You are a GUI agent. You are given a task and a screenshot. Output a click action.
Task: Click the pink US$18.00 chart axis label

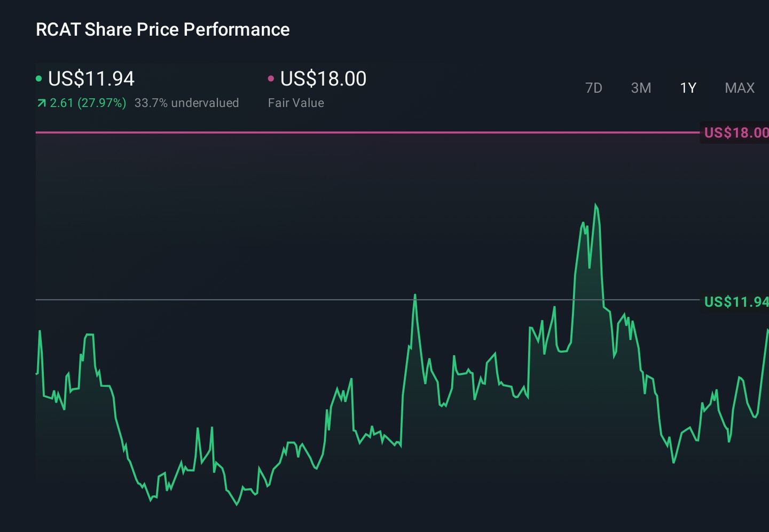pyautogui.click(x=736, y=132)
